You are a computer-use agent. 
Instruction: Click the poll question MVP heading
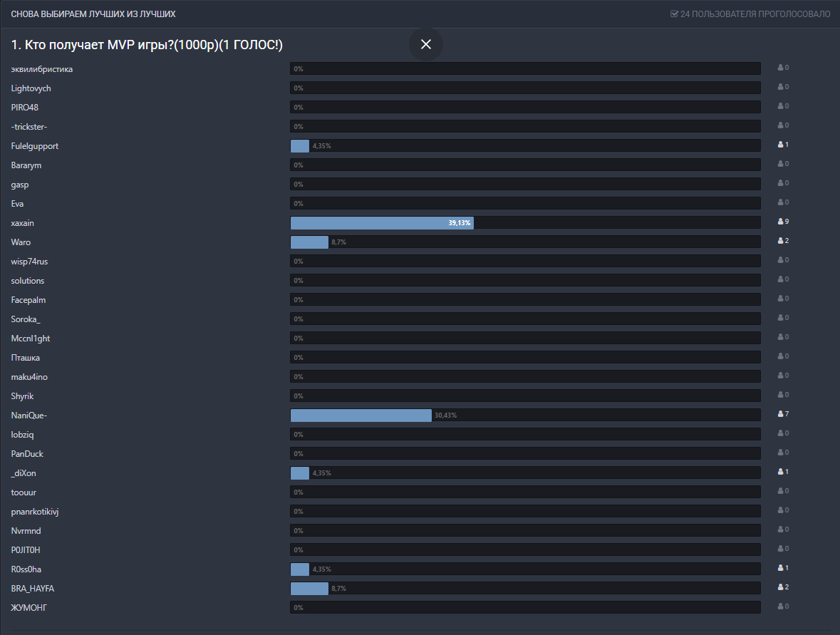coord(147,46)
